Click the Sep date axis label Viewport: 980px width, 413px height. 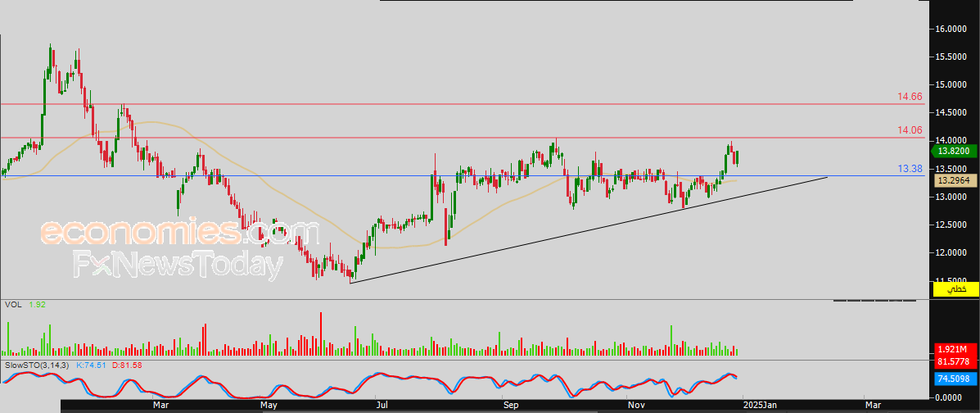coord(511,406)
